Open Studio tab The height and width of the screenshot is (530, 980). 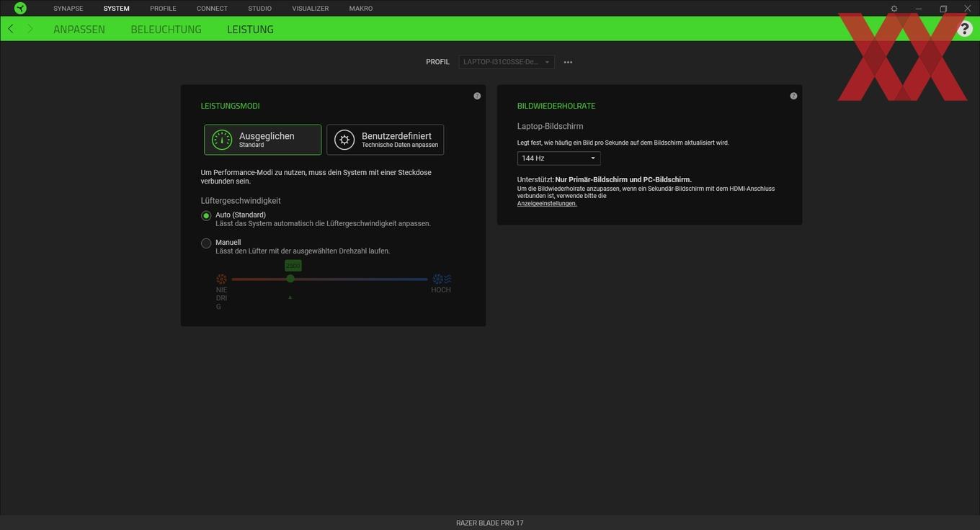click(259, 9)
